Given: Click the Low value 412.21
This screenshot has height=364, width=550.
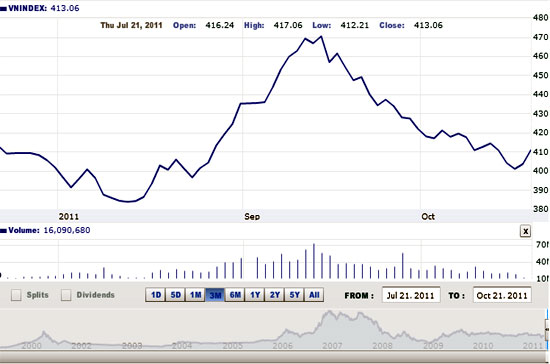Looking at the screenshot, I should point(355,25).
